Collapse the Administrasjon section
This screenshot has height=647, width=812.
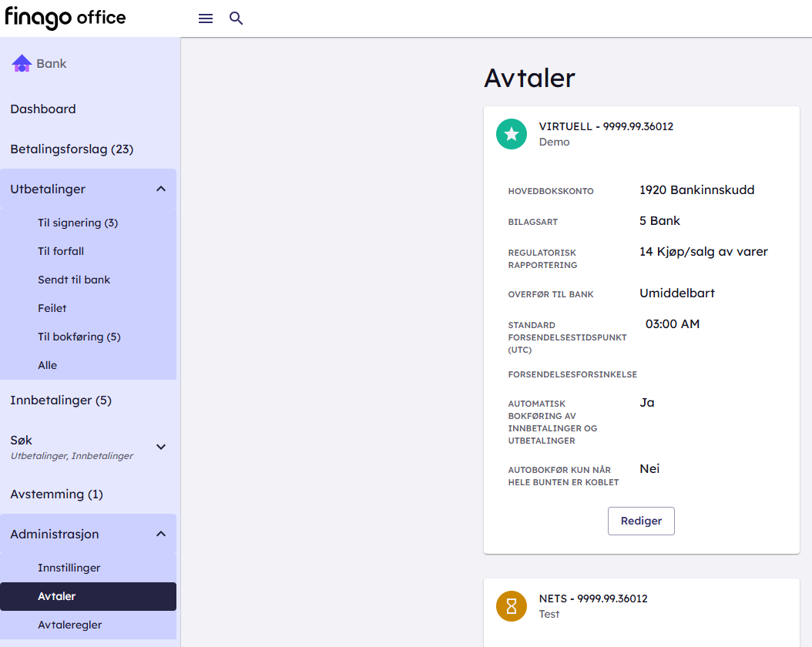click(x=160, y=534)
